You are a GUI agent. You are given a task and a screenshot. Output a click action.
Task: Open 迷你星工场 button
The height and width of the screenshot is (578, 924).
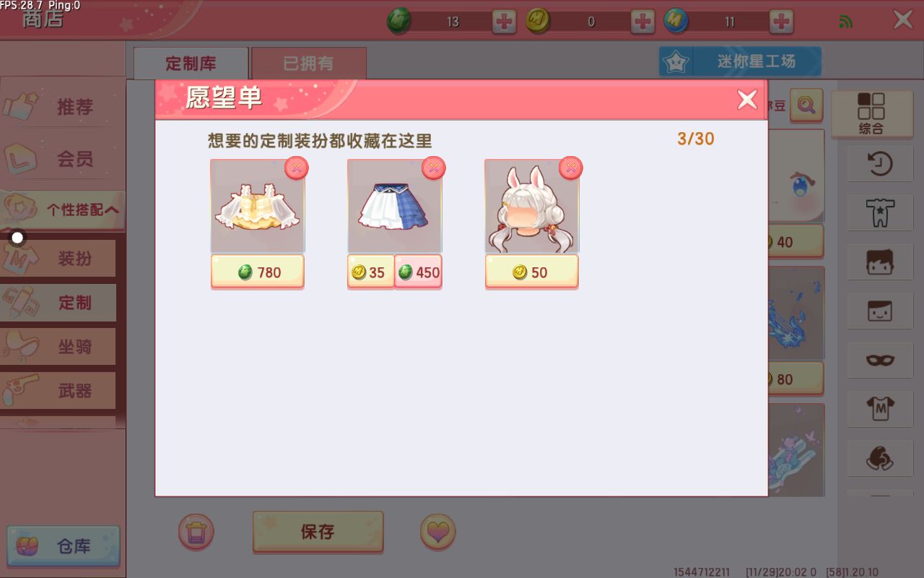tap(740, 62)
